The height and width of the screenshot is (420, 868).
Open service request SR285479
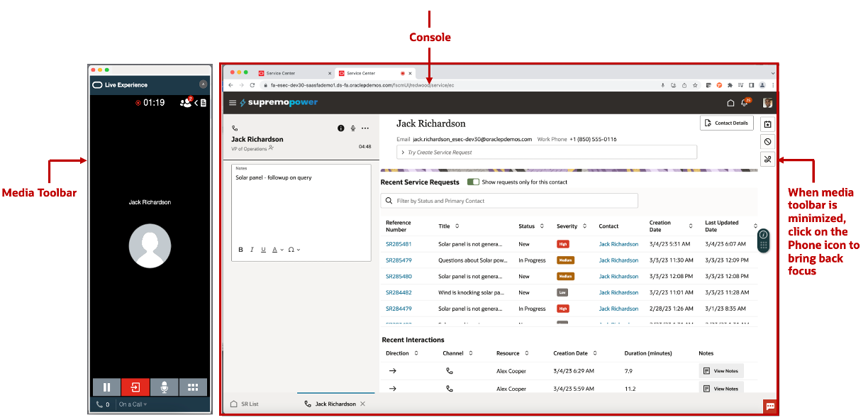399,260
